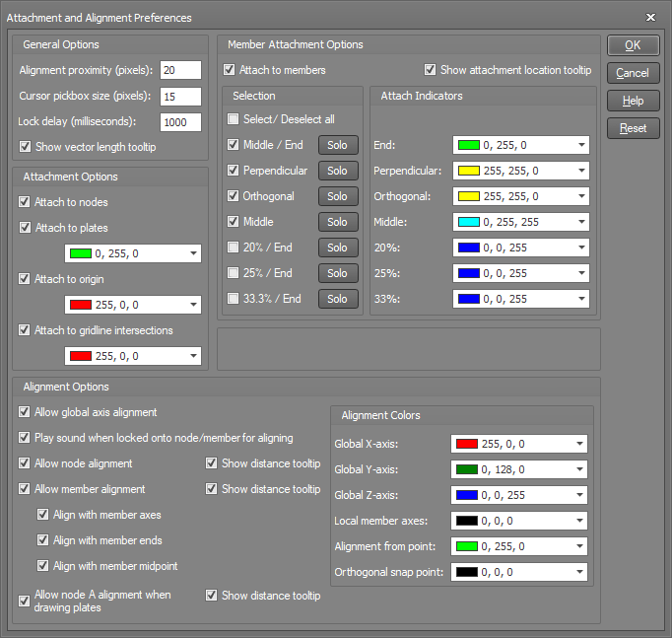Open Global X-axis color dropdown

click(x=519, y=444)
